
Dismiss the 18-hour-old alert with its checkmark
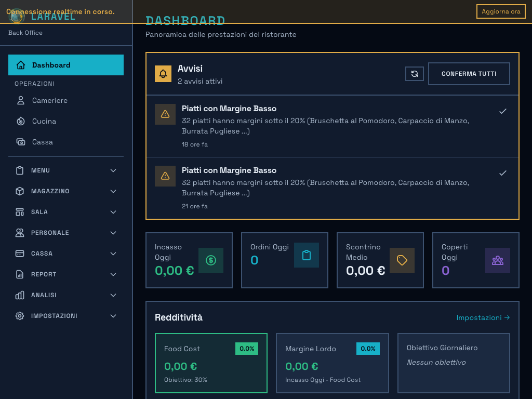[x=502, y=111]
